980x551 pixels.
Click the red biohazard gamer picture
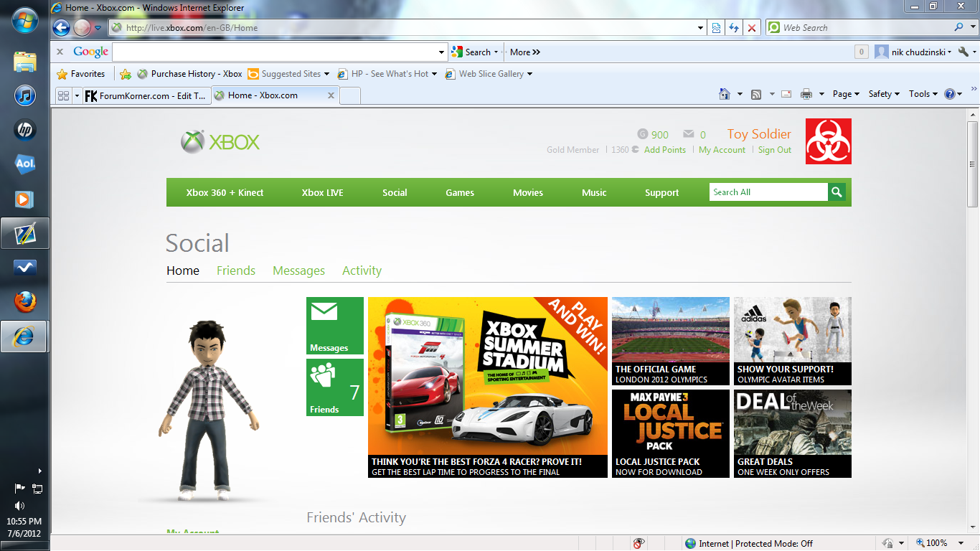tap(829, 141)
